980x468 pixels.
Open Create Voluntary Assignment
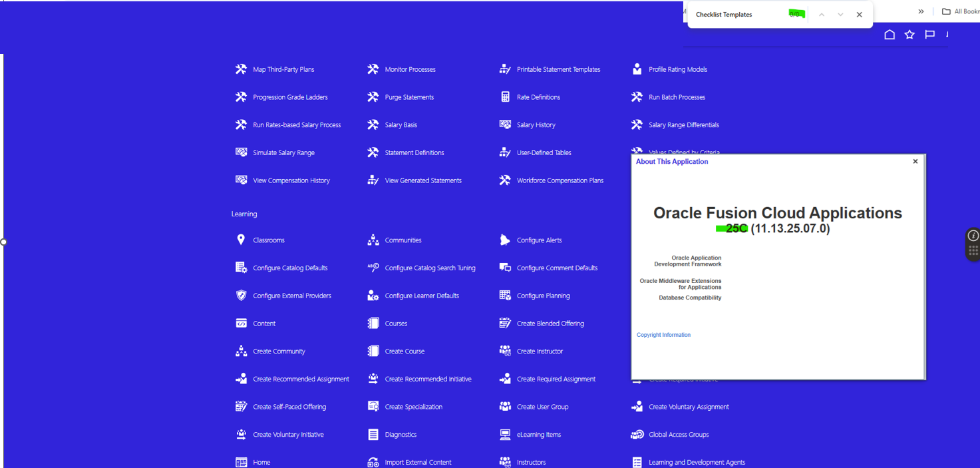[x=689, y=407]
